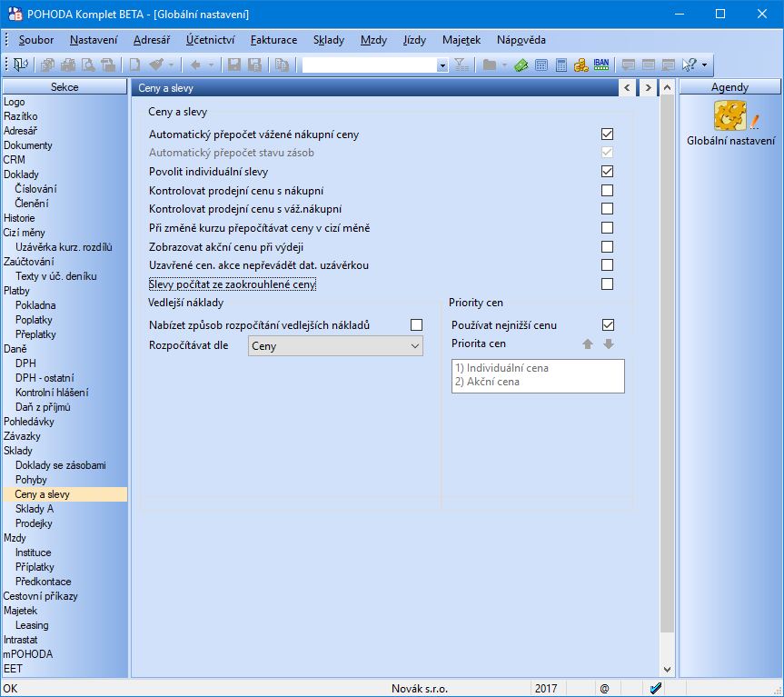The image size is (784, 697).
Task: Click the move priority down arrow
Action: 609,344
